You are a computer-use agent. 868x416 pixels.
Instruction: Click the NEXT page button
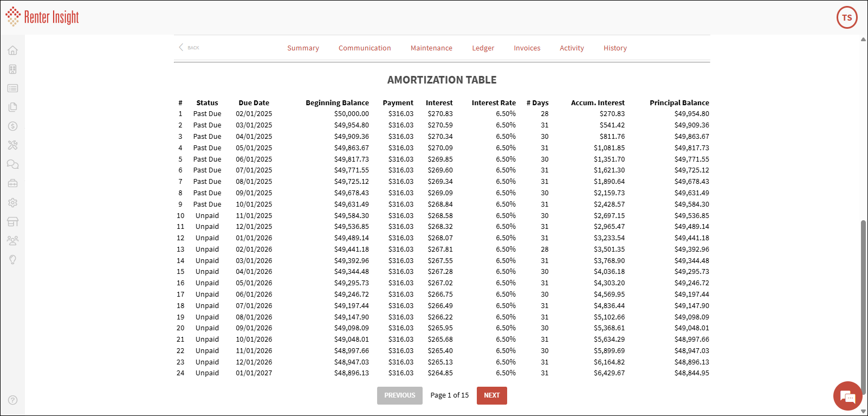[491, 395]
